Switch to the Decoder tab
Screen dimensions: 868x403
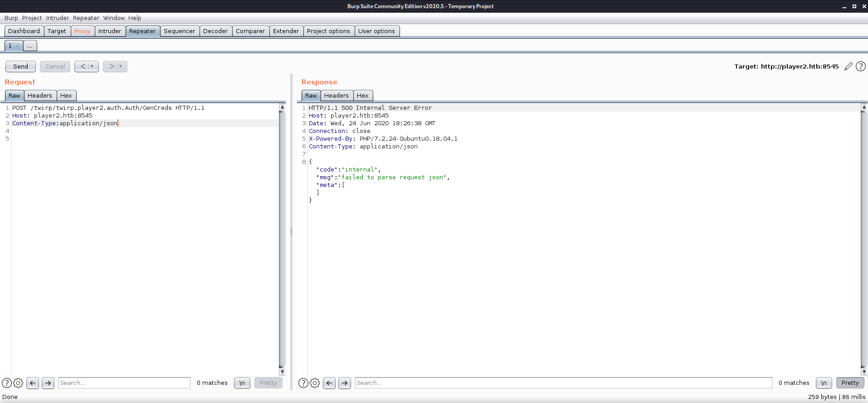click(x=215, y=31)
